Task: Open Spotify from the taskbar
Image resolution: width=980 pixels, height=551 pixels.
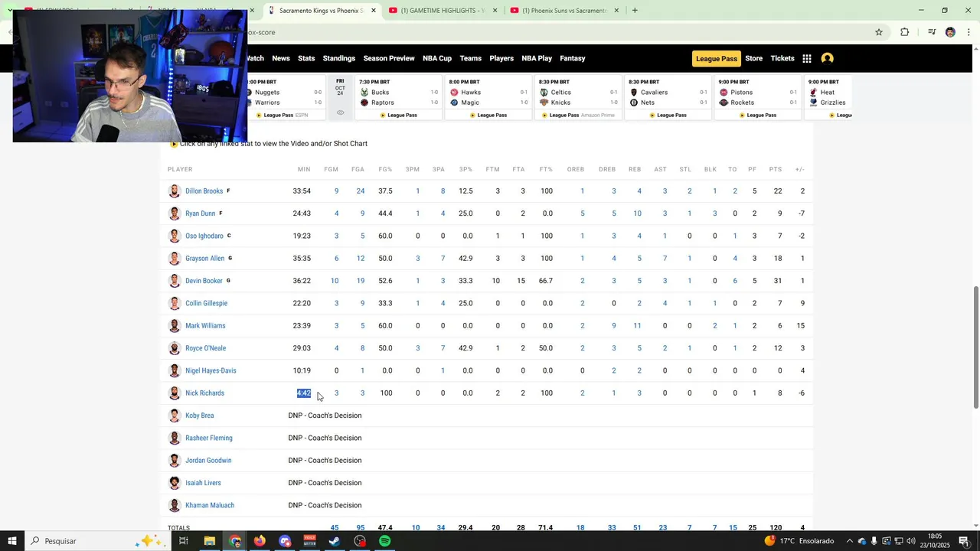Action: click(x=385, y=541)
